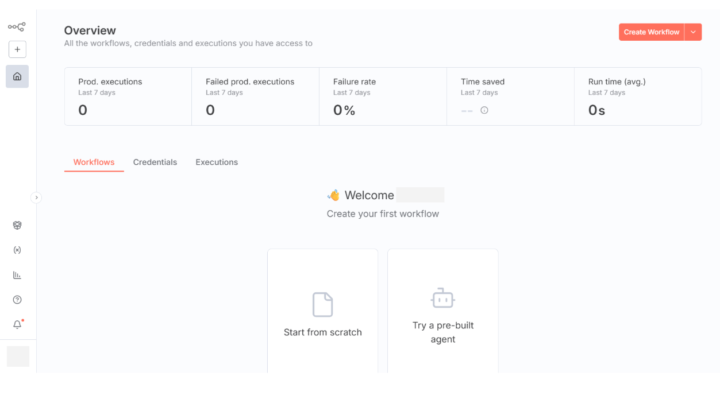Click the n8n logo icon in the sidebar
Viewport: 720px width, 399px height.
click(x=17, y=27)
